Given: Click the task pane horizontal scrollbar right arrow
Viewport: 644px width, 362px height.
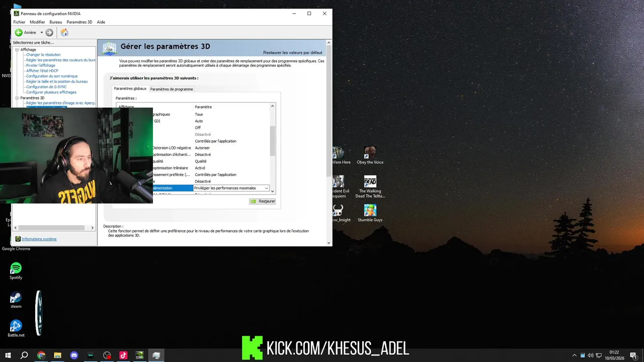Looking at the screenshot, I should [92, 228].
